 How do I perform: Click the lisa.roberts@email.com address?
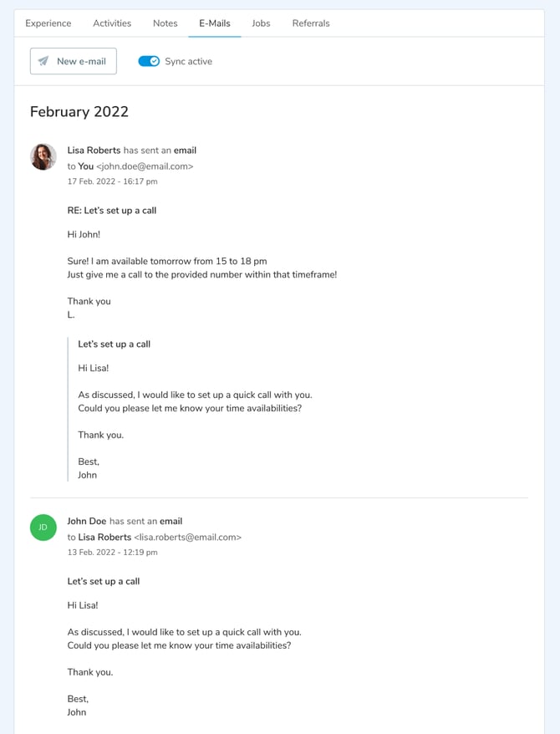[x=187, y=537]
